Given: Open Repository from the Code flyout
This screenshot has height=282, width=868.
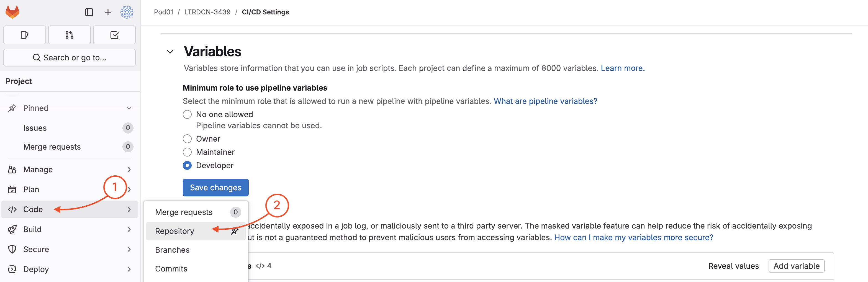Looking at the screenshot, I should click(174, 231).
